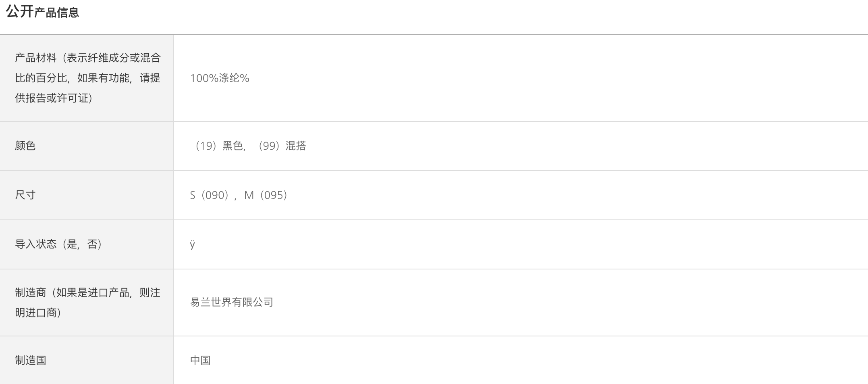Select the (19)黑色 color value
The image size is (868, 384).
click(x=218, y=146)
